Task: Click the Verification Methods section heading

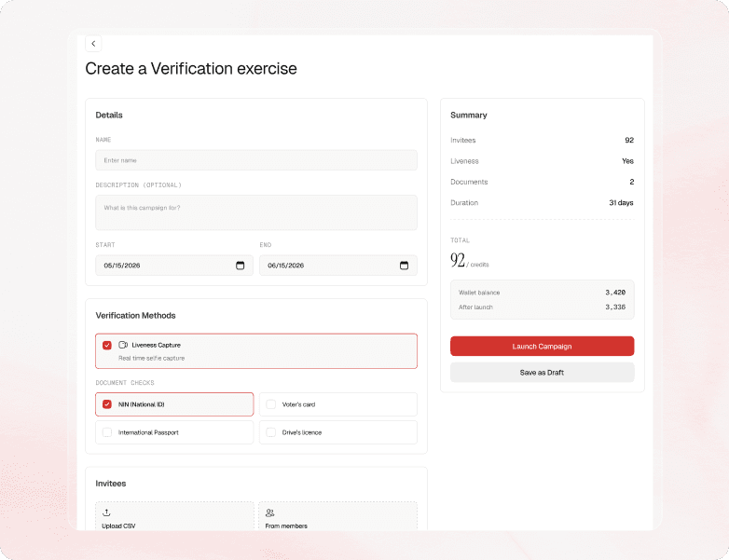Action: pyautogui.click(x=136, y=316)
